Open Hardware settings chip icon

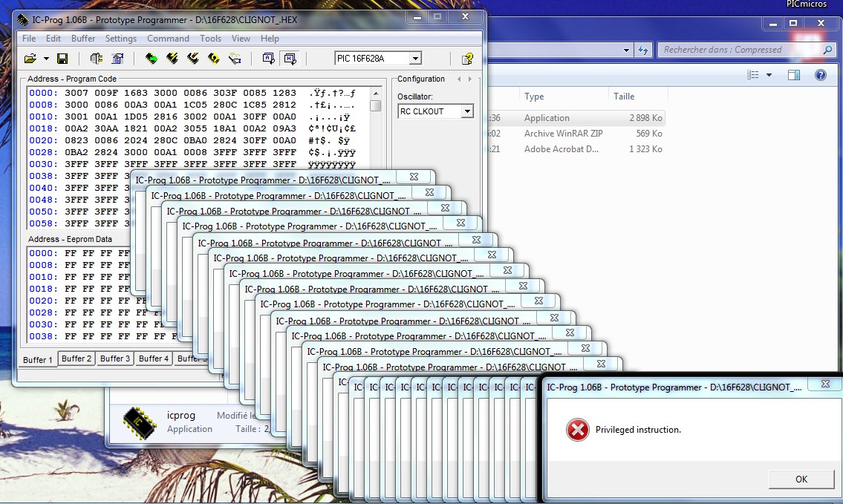point(97,58)
